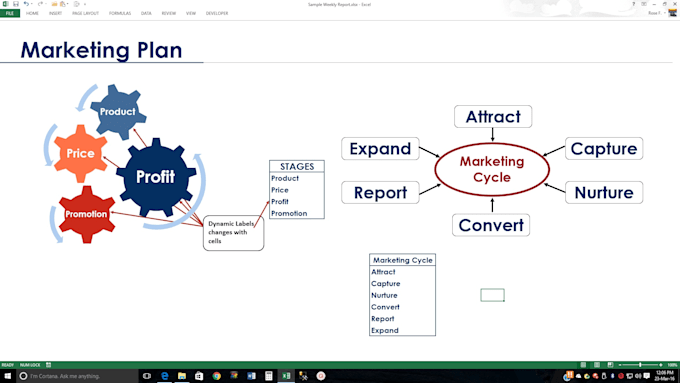This screenshot has width=680, height=383.
Task: Select the Expand box in cycle diagram
Action: [380, 149]
